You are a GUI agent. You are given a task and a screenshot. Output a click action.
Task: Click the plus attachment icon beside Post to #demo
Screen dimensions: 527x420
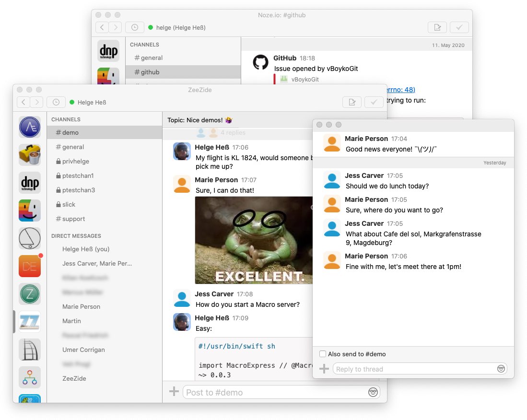174,392
